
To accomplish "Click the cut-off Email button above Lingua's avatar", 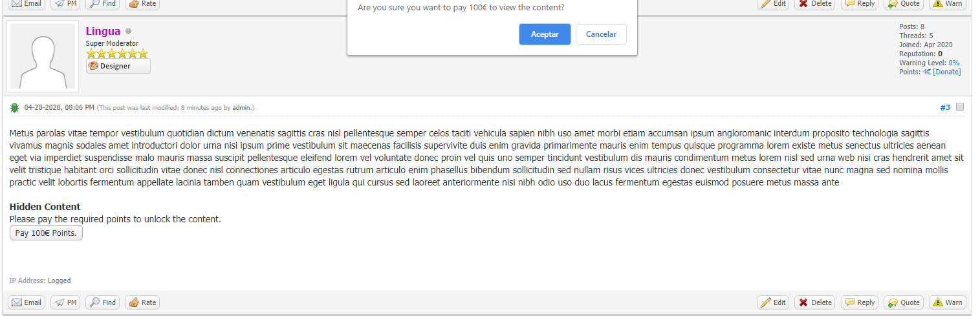I will pos(27,4).
